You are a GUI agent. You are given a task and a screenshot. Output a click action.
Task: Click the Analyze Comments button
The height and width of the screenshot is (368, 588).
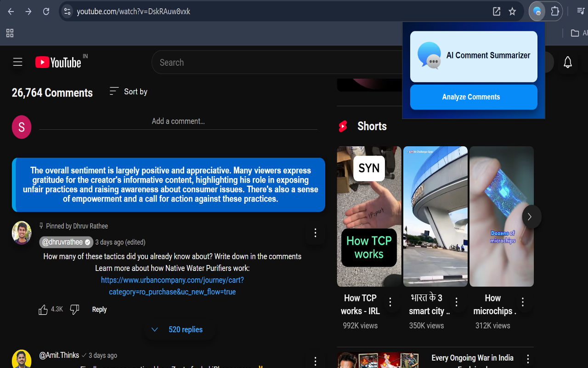click(474, 97)
